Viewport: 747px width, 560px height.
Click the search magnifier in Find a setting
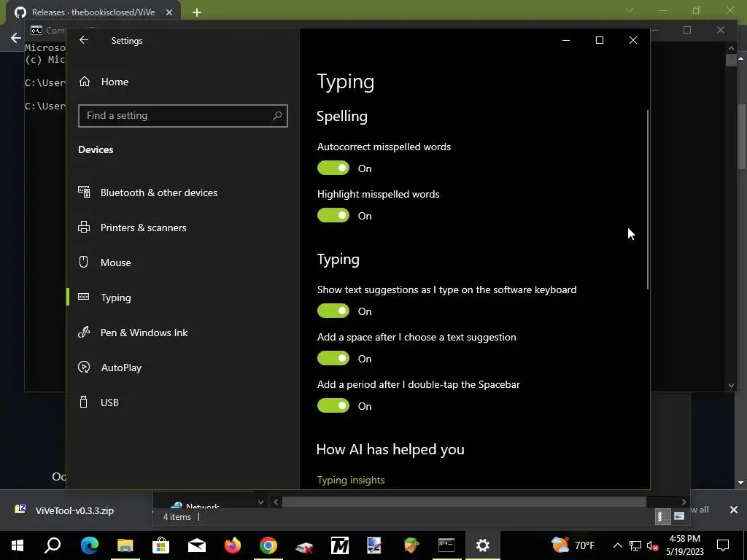coord(277,116)
